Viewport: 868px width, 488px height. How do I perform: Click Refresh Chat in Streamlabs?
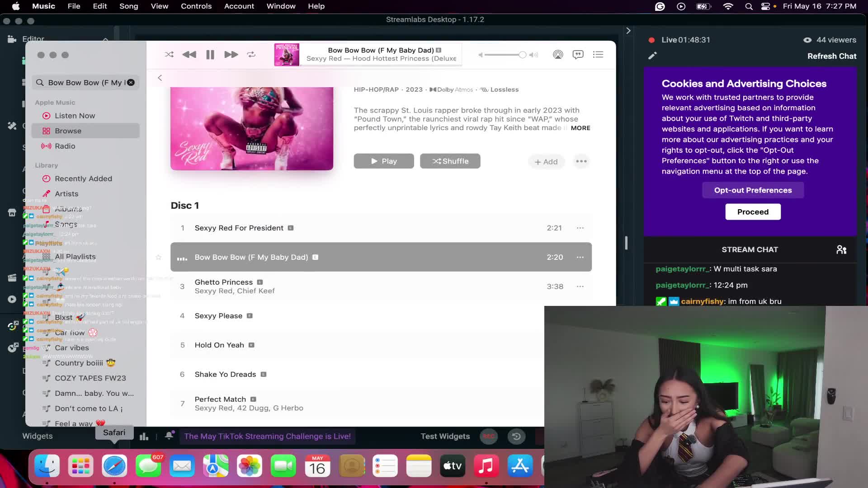pyautogui.click(x=832, y=56)
